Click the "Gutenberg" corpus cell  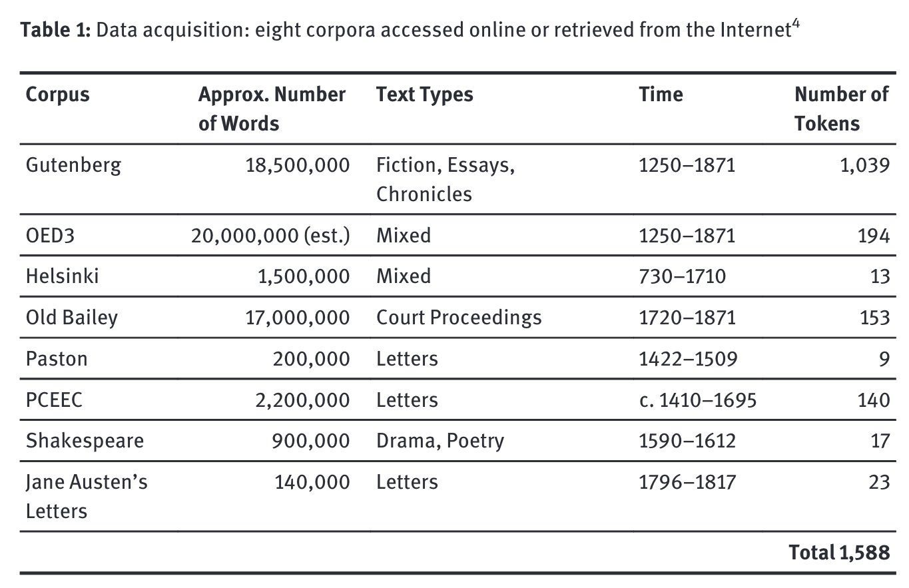coord(73,164)
